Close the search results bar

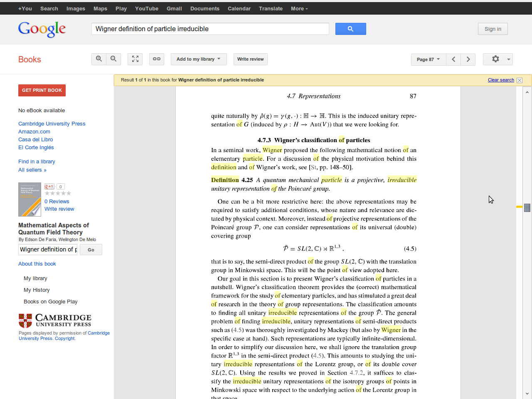[520, 80]
